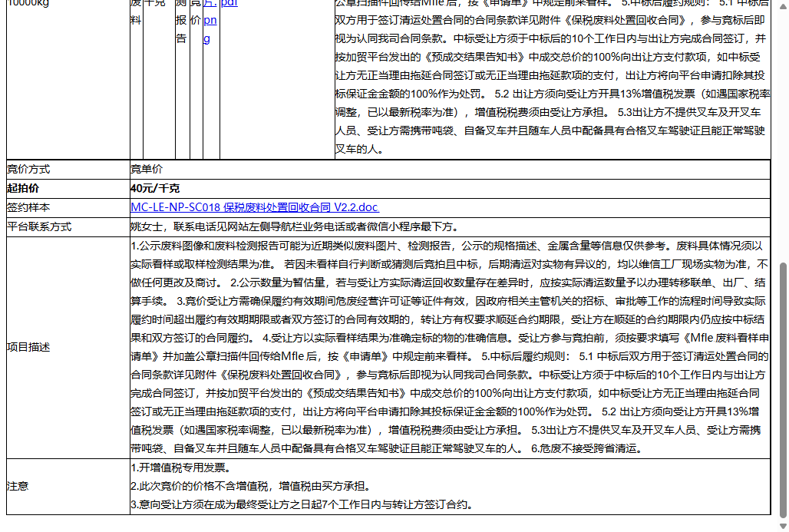The width and height of the screenshot is (789, 532).
Task: Click the 平台联系方式 label cell
Action: point(68,227)
